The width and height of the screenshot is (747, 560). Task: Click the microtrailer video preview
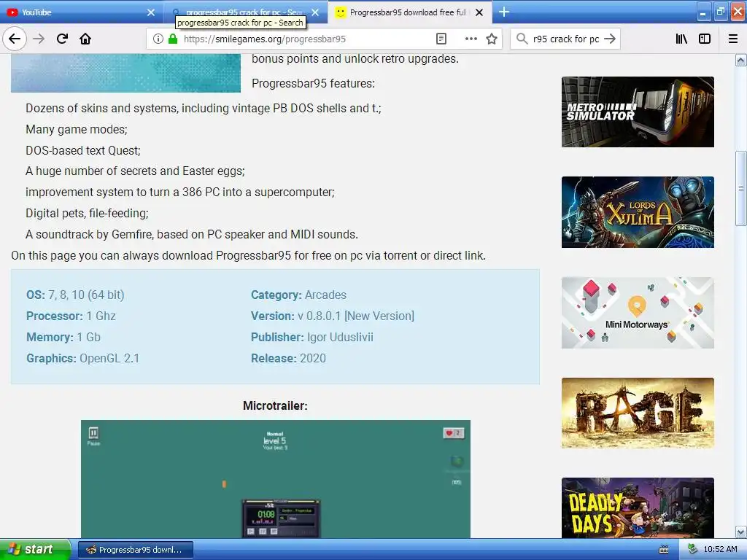[275, 479]
